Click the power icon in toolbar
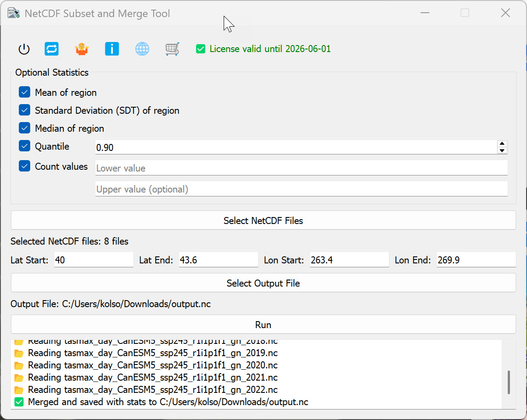Image resolution: width=527 pixels, height=420 pixels. [x=24, y=49]
